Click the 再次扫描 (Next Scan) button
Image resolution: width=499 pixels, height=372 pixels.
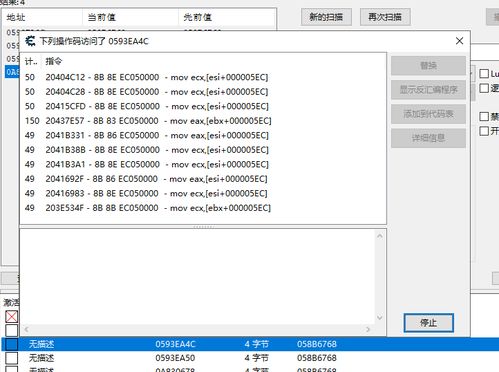[385, 17]
